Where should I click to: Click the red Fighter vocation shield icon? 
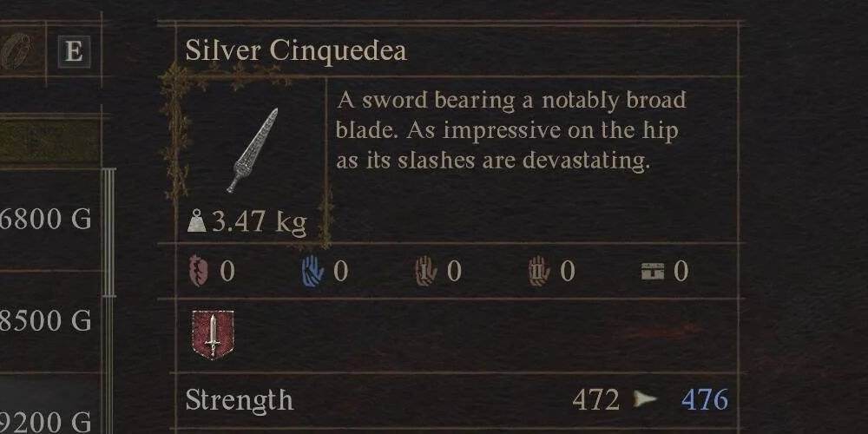pyautogui.click(x=212, y=335)
